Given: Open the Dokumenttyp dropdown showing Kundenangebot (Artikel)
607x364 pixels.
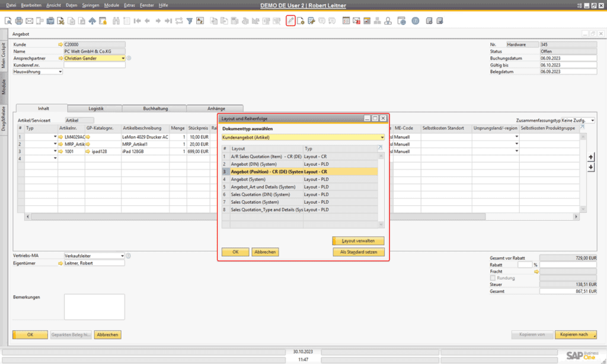Looking at the screenshot, I should [382, 136].
